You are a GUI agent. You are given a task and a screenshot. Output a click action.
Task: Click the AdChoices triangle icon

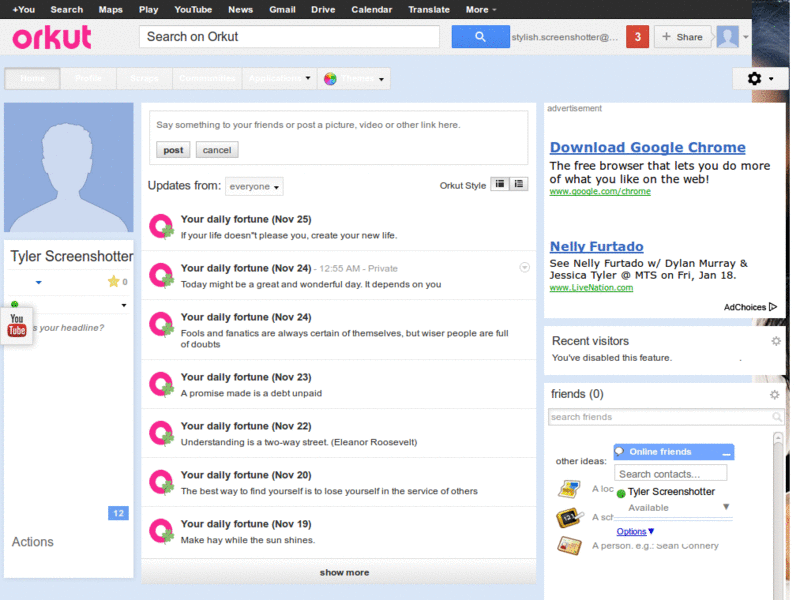(x=773, y=307)
